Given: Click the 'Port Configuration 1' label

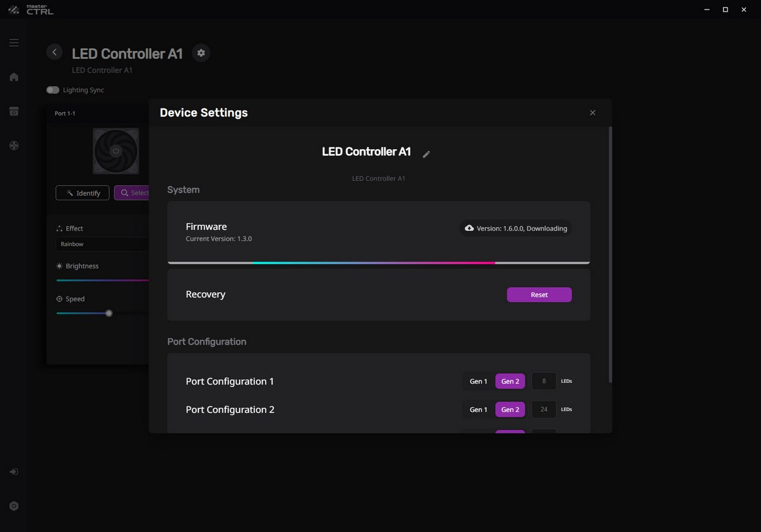Looking at the screenshot, I should click(229, 382).
